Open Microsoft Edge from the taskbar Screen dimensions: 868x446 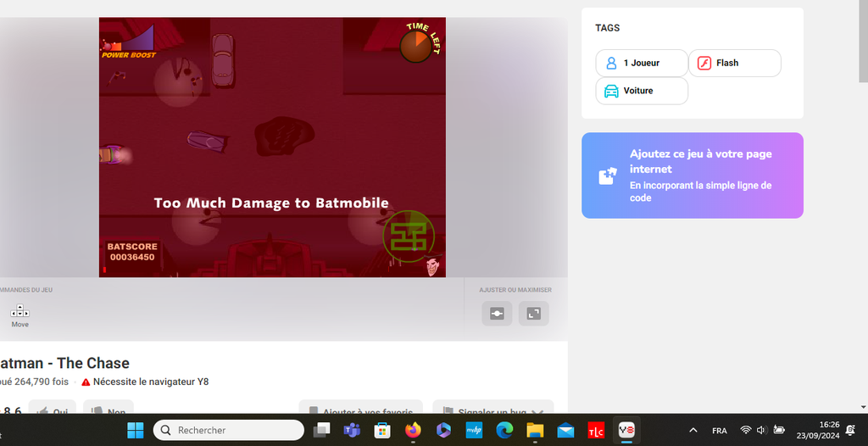click(x=504, y=430)
